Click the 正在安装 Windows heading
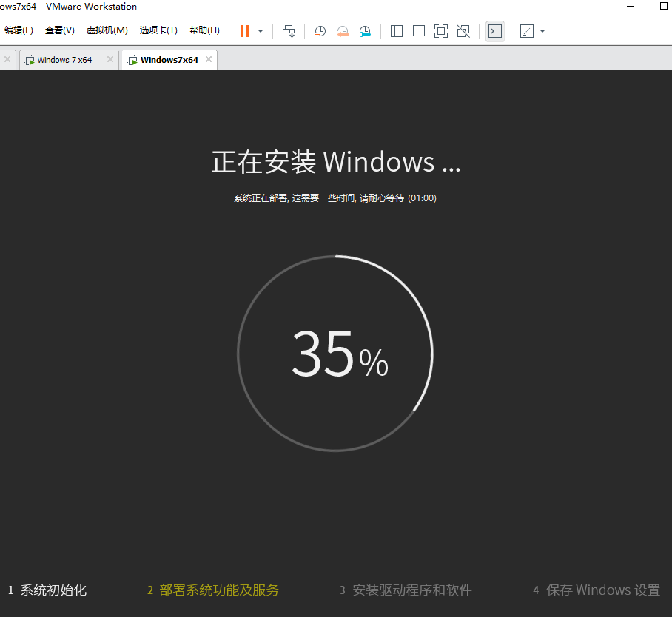 335,161
